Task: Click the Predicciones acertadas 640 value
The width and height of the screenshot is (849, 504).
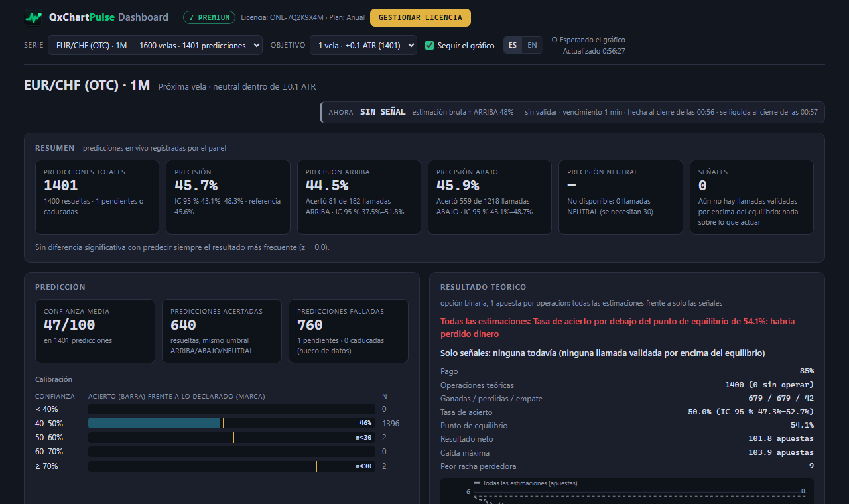Action: pyautogui.click(x=183, y=325)
